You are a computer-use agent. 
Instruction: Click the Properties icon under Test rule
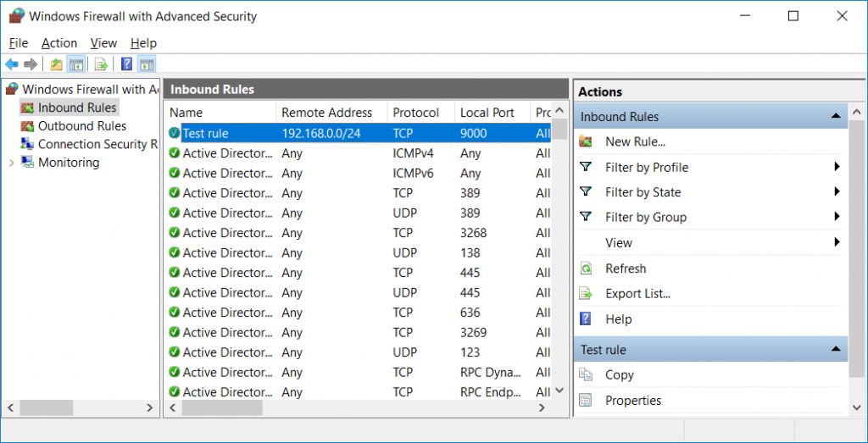coord(586,400)
